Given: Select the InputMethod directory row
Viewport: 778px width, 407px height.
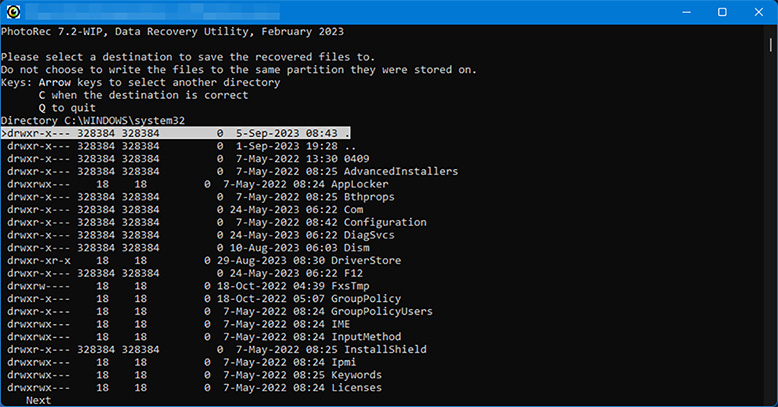Looking at the screenshot, I should 204,337.
